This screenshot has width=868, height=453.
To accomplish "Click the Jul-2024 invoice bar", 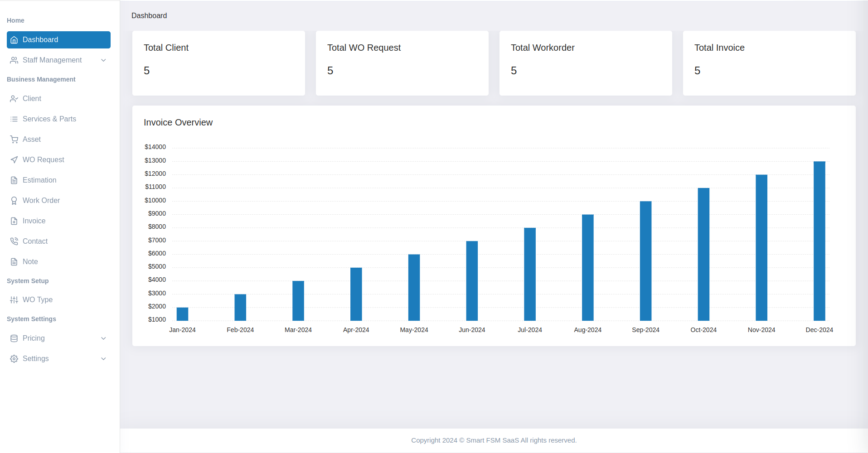I will (x=529, y=274).
